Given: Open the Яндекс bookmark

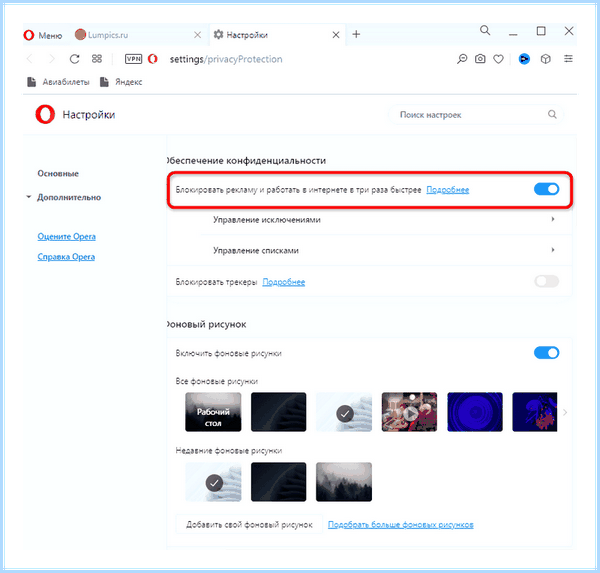Looking at the screenshot, I should tap(121, 82).
